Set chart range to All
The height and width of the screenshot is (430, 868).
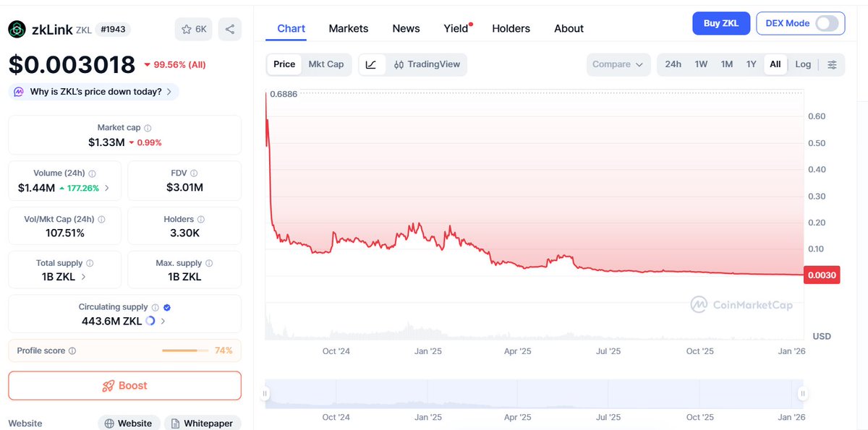[775, 64]
